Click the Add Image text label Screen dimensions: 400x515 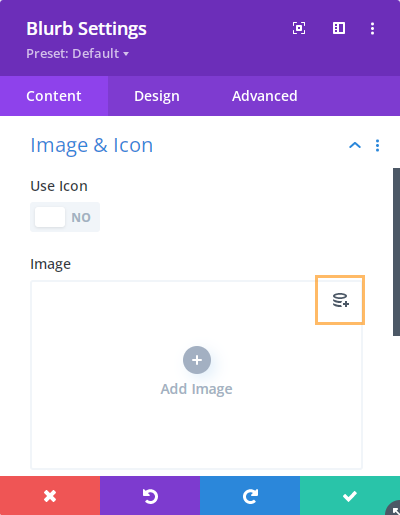point(196,389)
